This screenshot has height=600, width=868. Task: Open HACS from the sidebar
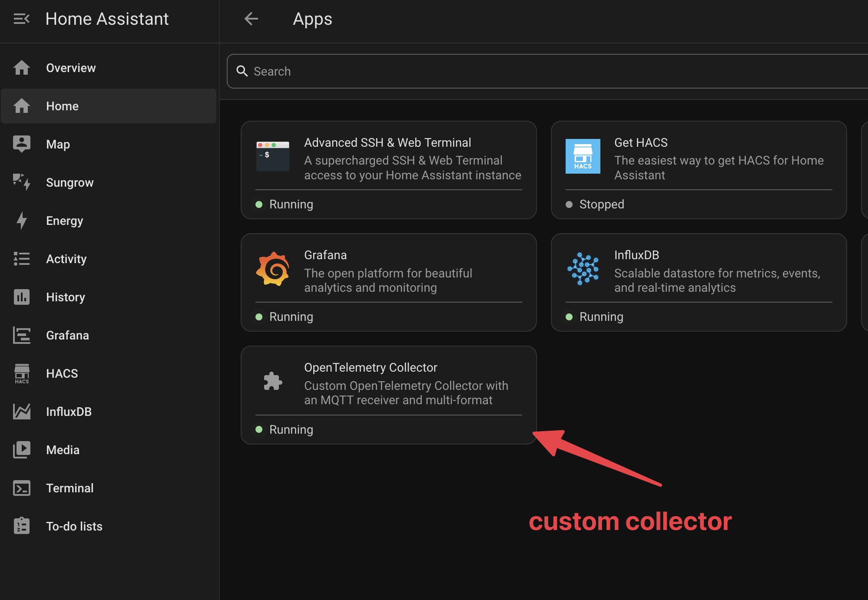(x=109, y=373)
